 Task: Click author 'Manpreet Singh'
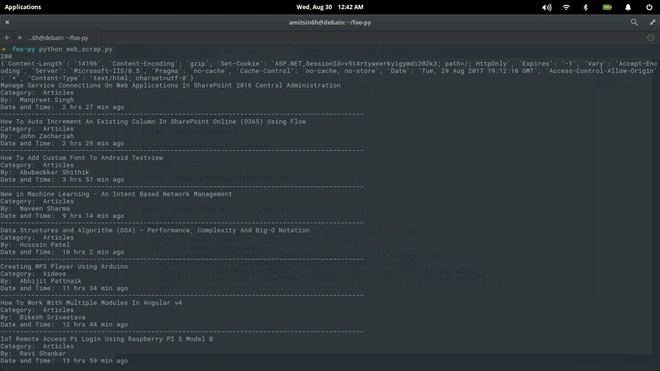point(47,100)
